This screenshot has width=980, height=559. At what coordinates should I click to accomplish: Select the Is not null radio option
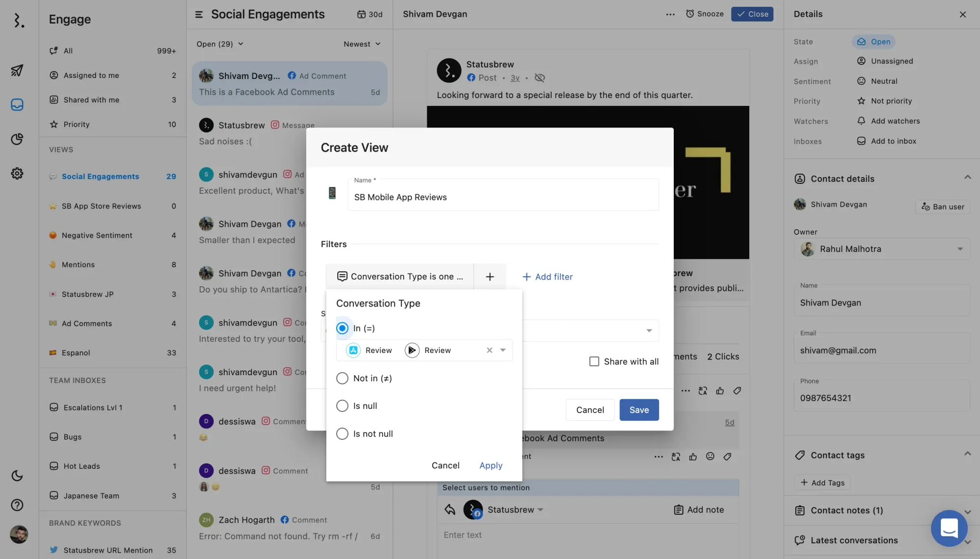(x=342, y=434)
